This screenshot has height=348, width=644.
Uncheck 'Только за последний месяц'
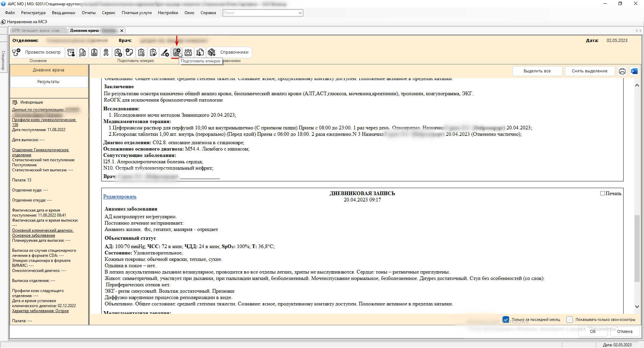click(506, 320)
